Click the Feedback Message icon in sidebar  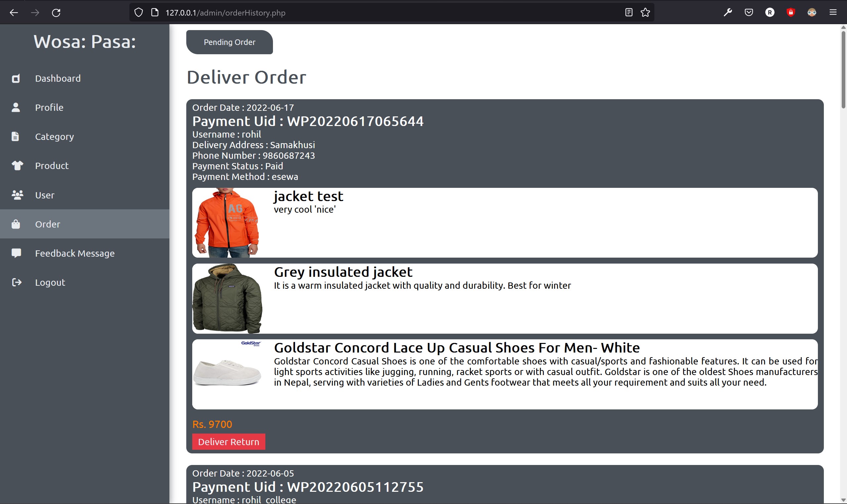[x=16, y=253]
